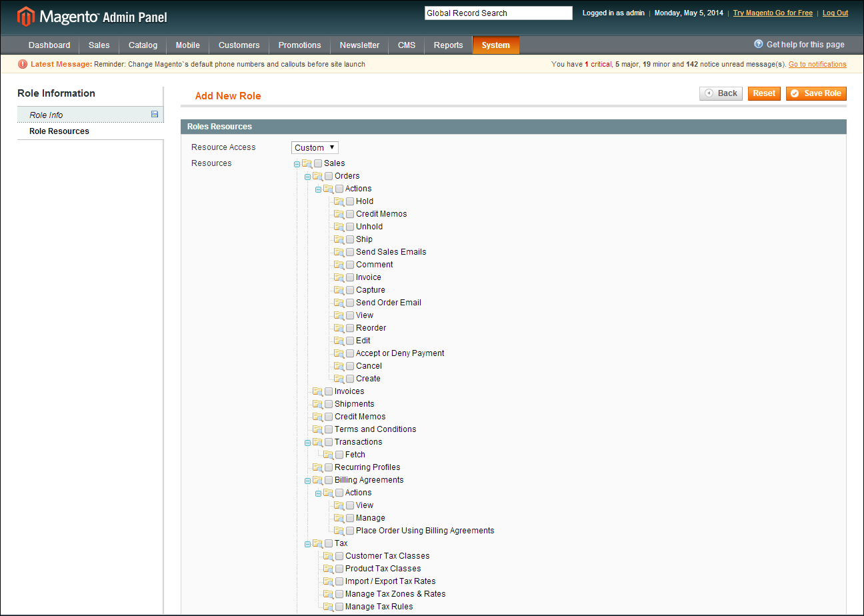Click the folder icon next to Recurring Profiles
864x616 pixels.
pyautogui.click(x=317, y=467)
